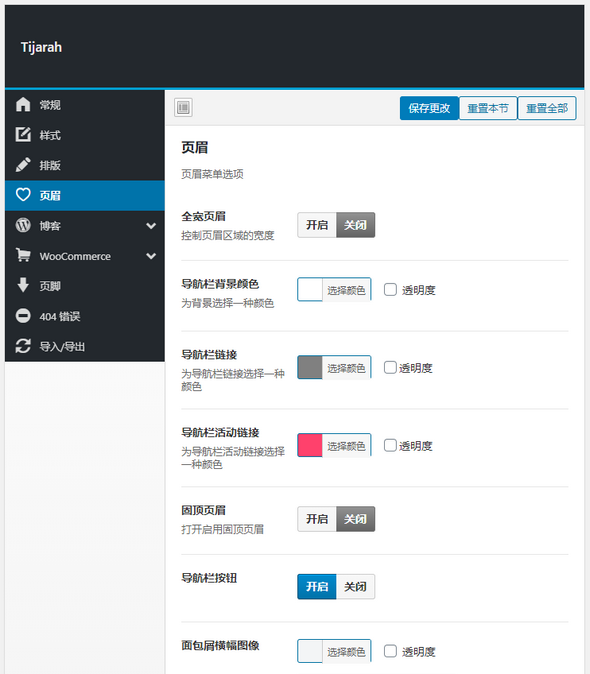Screen dimensions: 590x674
Task: Select the pencil icon for 排版
Action: pyautogui.click(x=23, y=165)
